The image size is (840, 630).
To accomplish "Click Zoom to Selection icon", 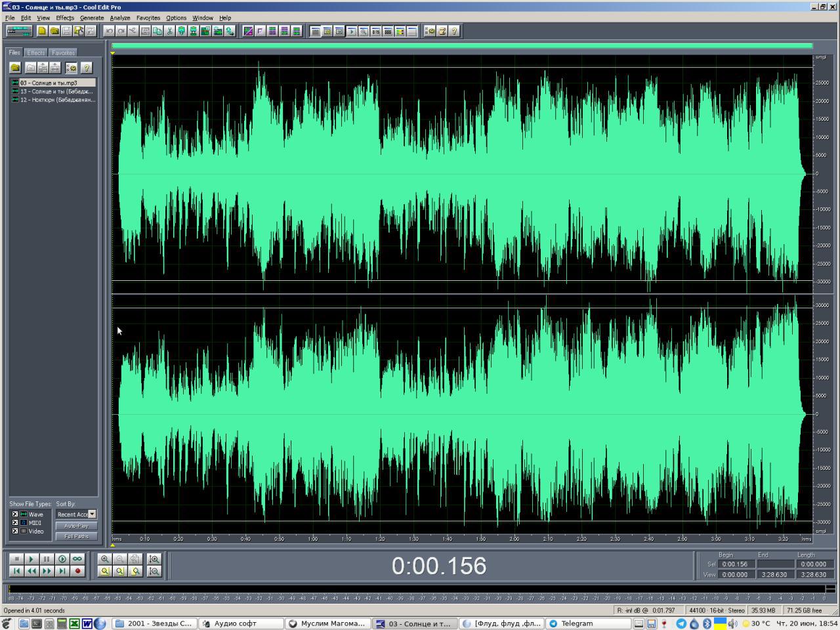I will point(104,571).
